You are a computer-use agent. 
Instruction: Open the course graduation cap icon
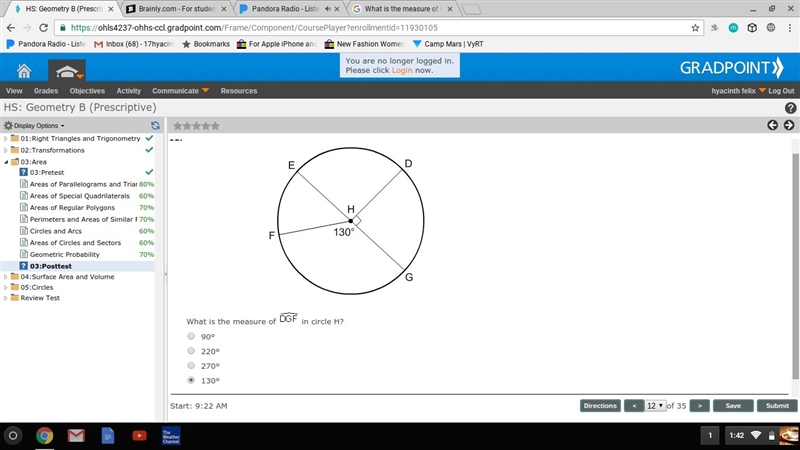click(67, 71)
